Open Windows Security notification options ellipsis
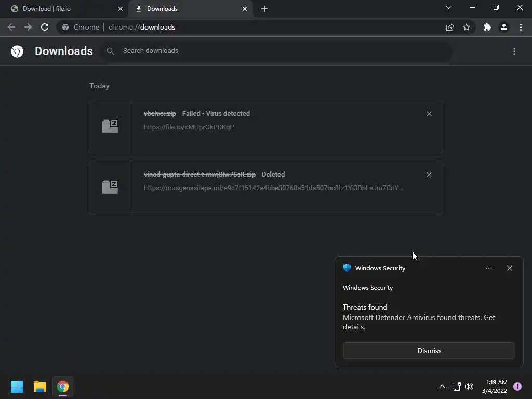Image resolution: width=532 pixels, height=399 pixels. 488,268
